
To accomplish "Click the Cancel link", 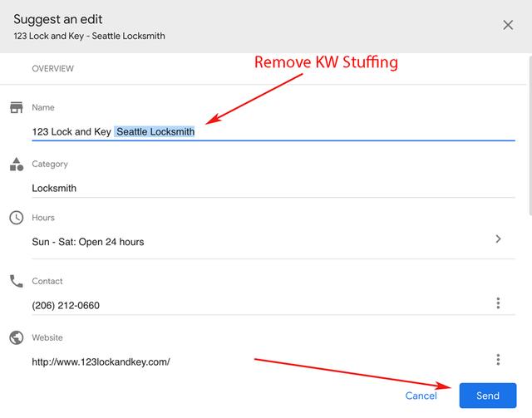I will (x=421, y=396).
